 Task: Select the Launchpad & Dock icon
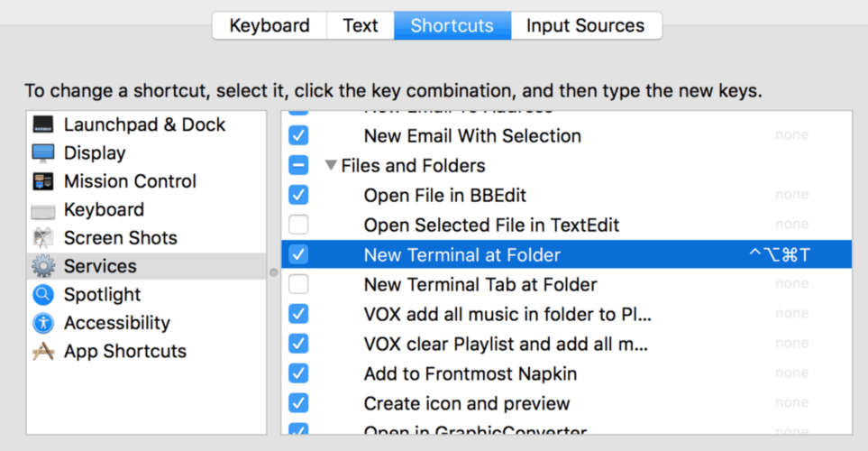[43, 124]
